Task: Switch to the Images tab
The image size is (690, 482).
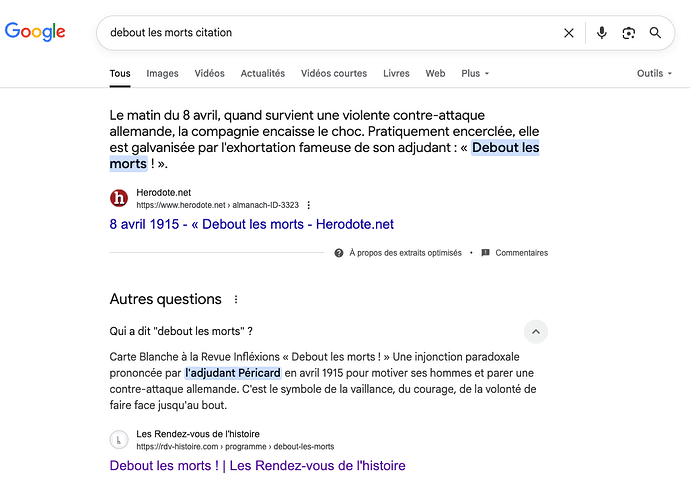Action: (x=162, y=73)
